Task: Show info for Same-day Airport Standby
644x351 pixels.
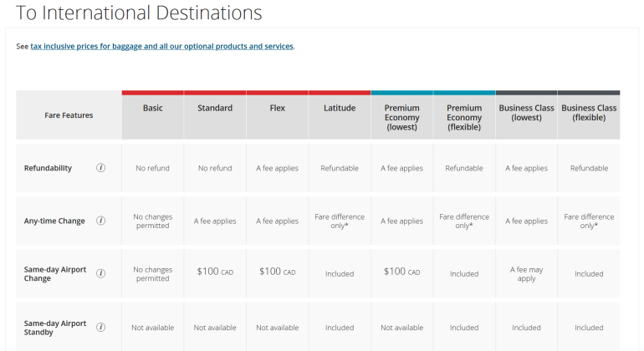Action: (101, 328)
